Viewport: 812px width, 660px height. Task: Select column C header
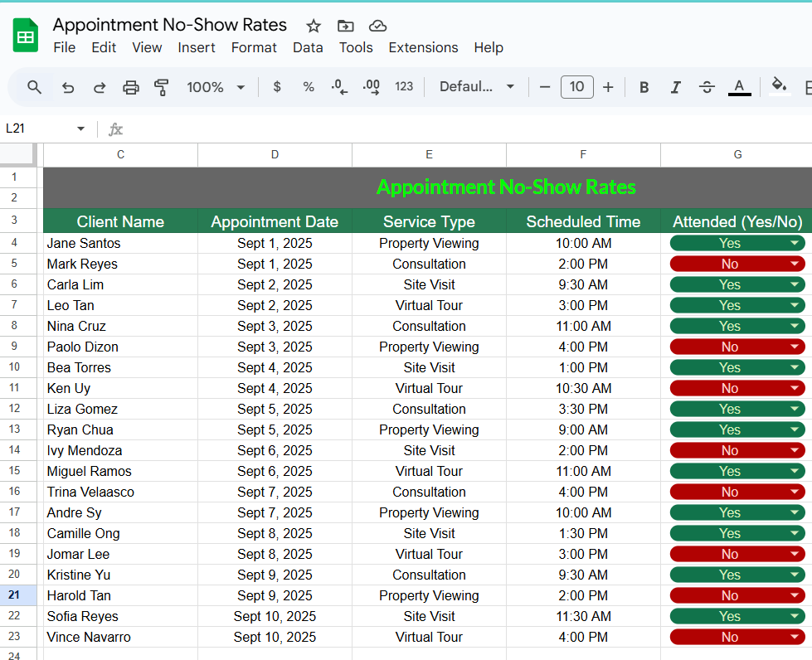120,154
